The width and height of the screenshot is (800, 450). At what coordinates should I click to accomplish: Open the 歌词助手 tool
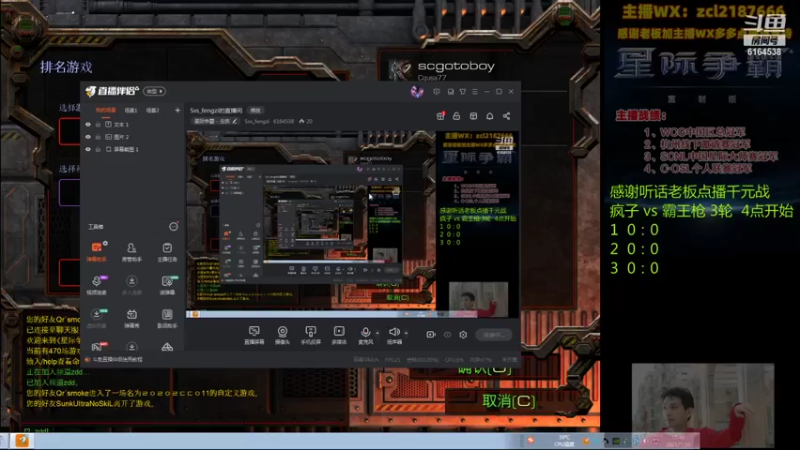[x=167, y=318]
